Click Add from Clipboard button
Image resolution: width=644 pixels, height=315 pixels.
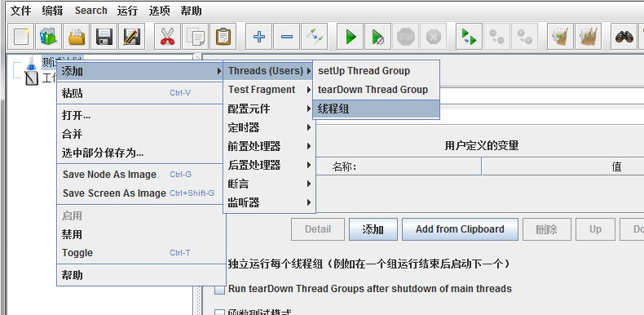pyautogui.click(x=460, y=229)
